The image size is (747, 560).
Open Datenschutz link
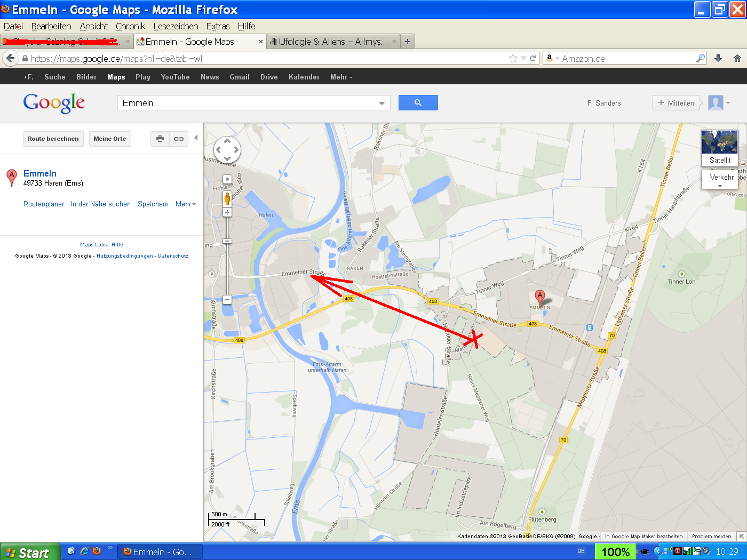coord(173,256)
